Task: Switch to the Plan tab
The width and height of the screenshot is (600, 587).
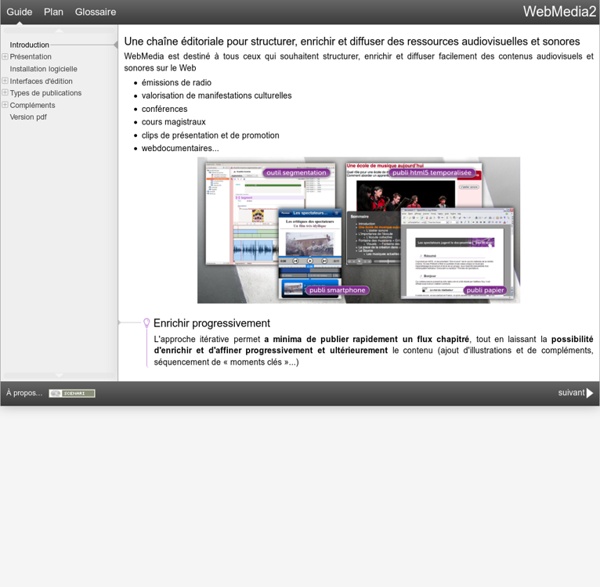Action: [54, 12]
